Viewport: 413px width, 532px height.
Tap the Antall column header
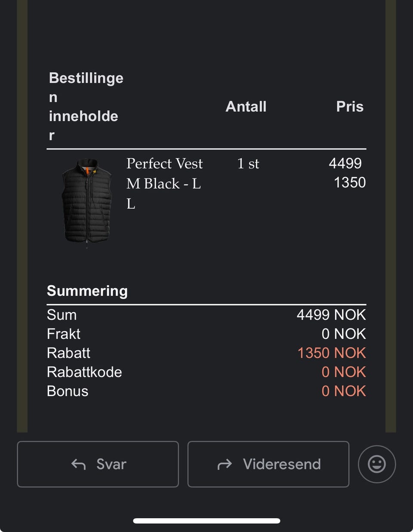point(246,107)
